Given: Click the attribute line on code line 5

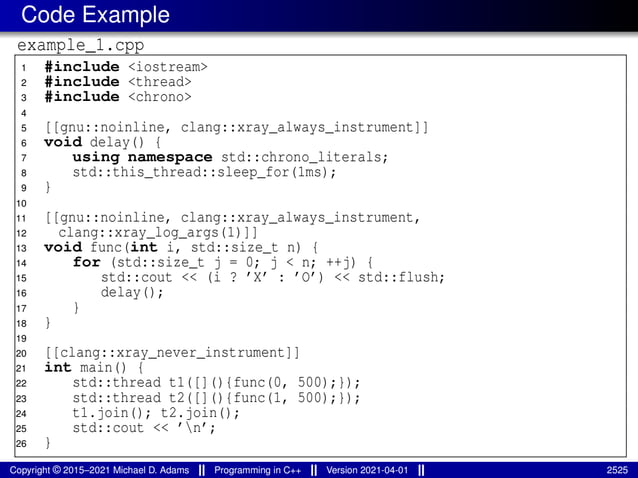Looking at the screenshot, I should [236, 127].
